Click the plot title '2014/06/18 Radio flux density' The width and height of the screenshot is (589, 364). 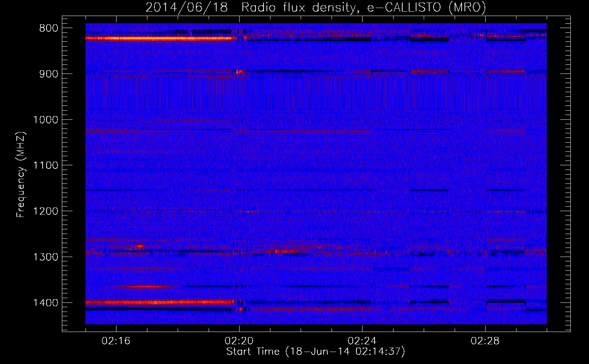[x=316, y=7]
